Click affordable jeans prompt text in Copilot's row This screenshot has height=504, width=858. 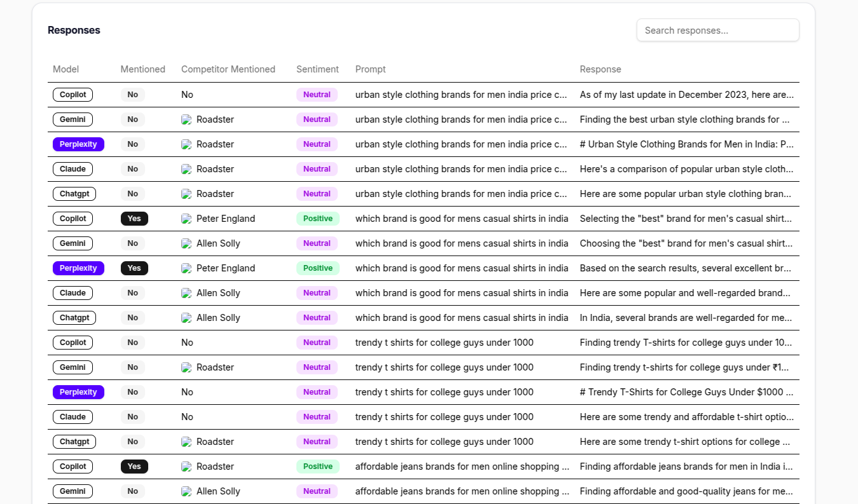(462, 467)
